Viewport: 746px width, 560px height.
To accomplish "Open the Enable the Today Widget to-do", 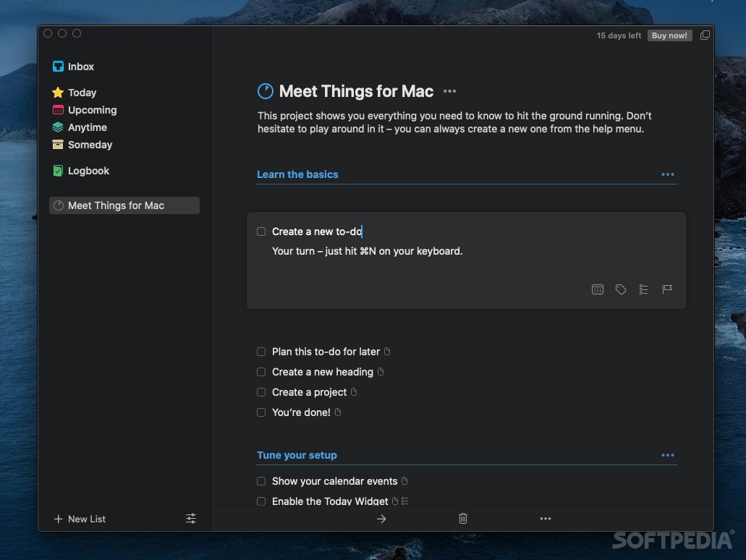I will click(330, 501).
